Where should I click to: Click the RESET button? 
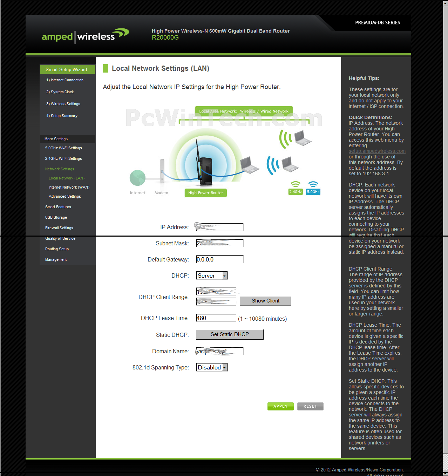310,406
